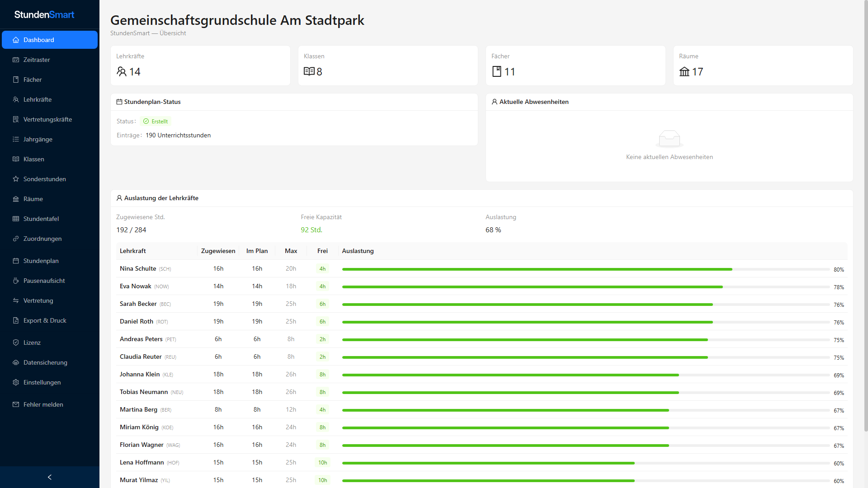The image size is (868, 488).
Task: Click the Vertretung swap arrows icon
Action: pyautogui.click(x=16, y=300)
